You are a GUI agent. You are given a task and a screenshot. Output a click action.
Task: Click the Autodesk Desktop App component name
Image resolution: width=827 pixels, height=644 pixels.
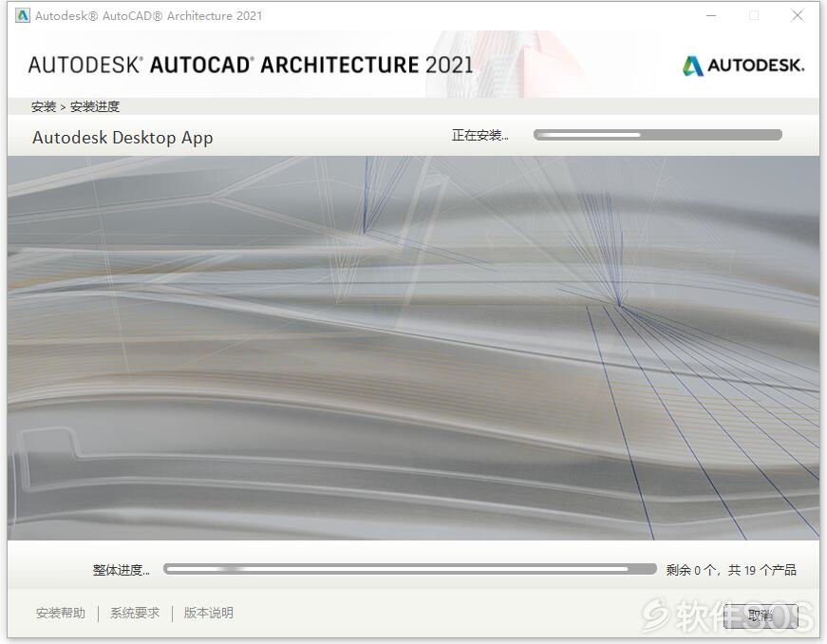(122, 138)
